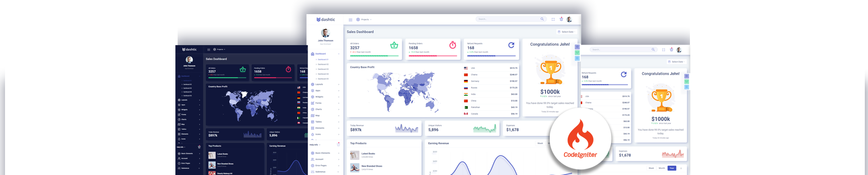
Task: Click the purple swatch at the main light dashboard's edge
Action: (577, 47)
